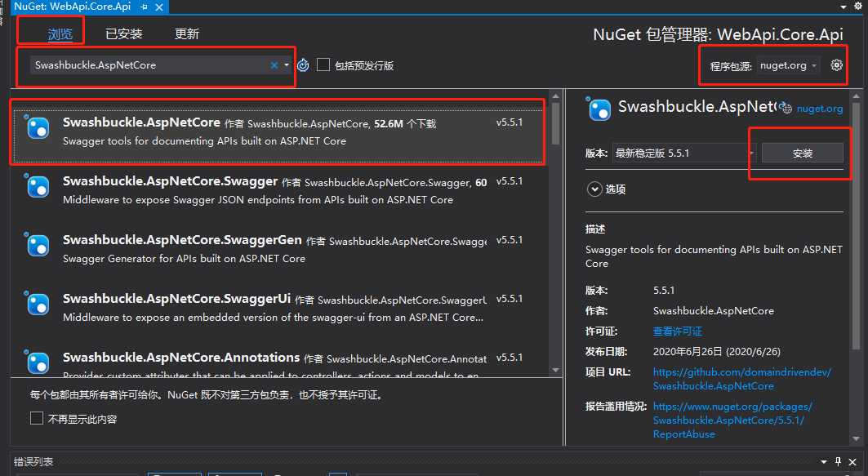This screenshot has height=476, width=868.
Task: Click the refresh icon beside the search box
Action: pos(303,65)
